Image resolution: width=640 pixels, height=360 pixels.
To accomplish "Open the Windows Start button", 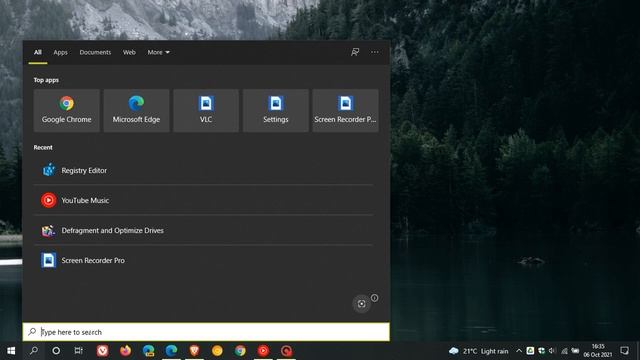I will 11,351.
